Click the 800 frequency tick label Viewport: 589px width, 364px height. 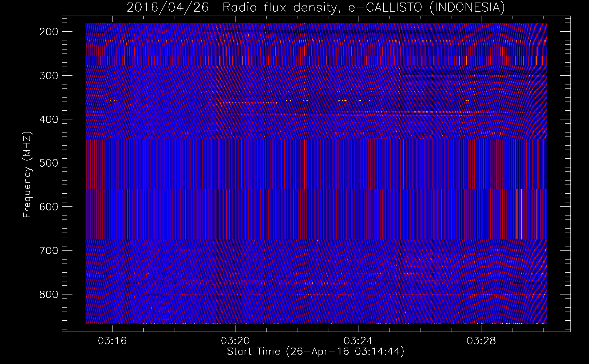click(49, 294)
